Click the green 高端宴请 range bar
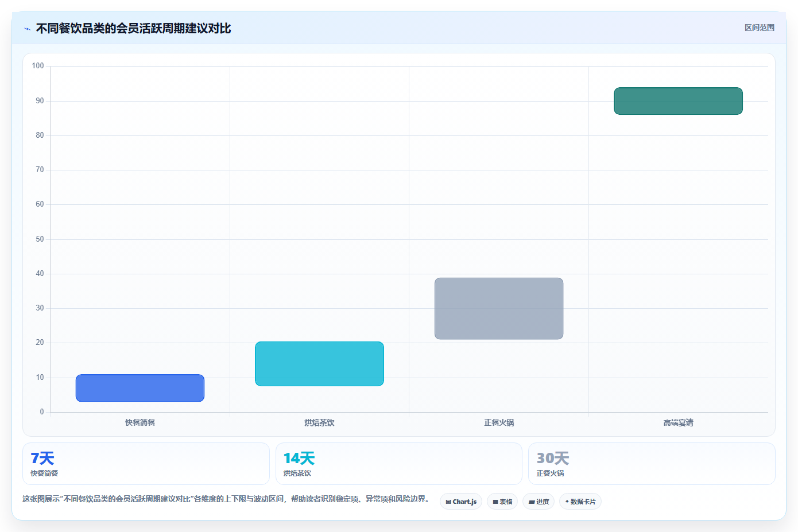The width and height of the screenshot is (798, 532). 678,101
